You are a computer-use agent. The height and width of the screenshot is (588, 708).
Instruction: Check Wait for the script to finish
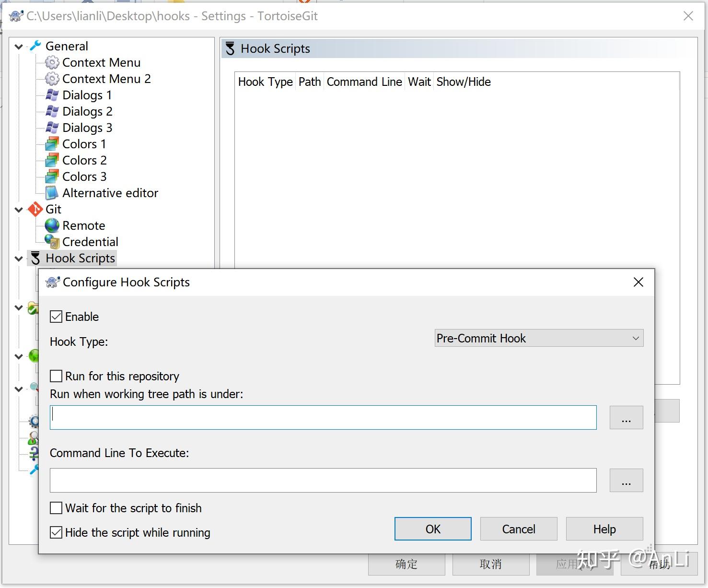tap(56, 508)
